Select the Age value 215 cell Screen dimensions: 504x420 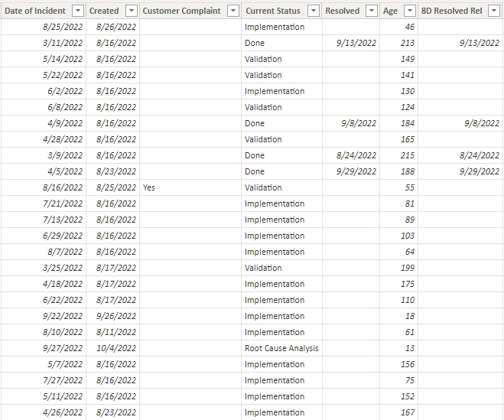pos(399,155)
